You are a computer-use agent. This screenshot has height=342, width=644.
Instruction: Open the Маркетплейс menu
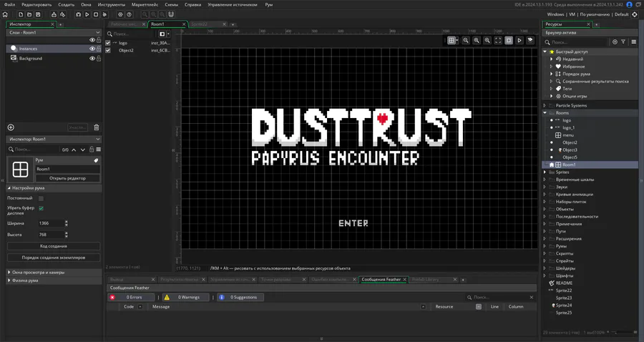coord(145,4)
